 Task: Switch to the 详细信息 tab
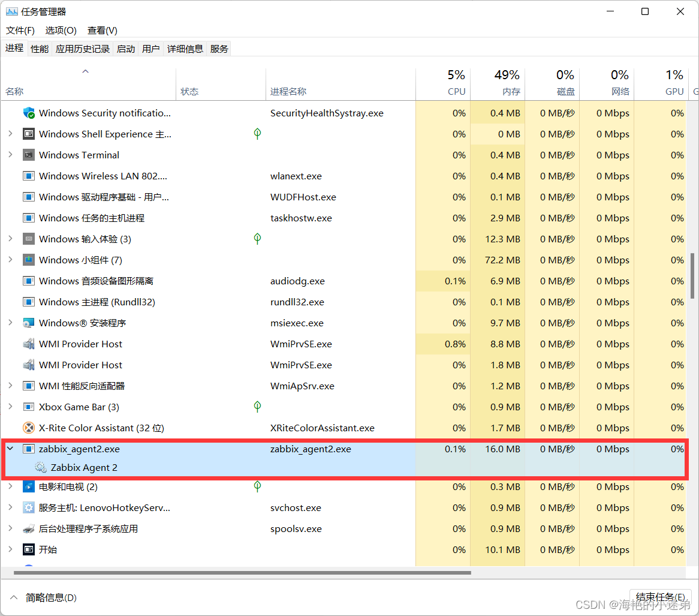pos(185,49)
